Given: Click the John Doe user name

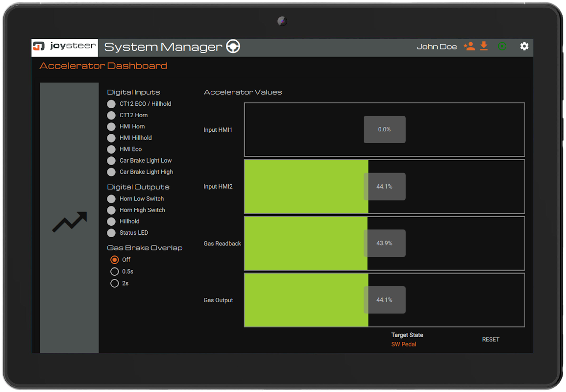Looking at the screenshot, I should click(x=437, y=47).
